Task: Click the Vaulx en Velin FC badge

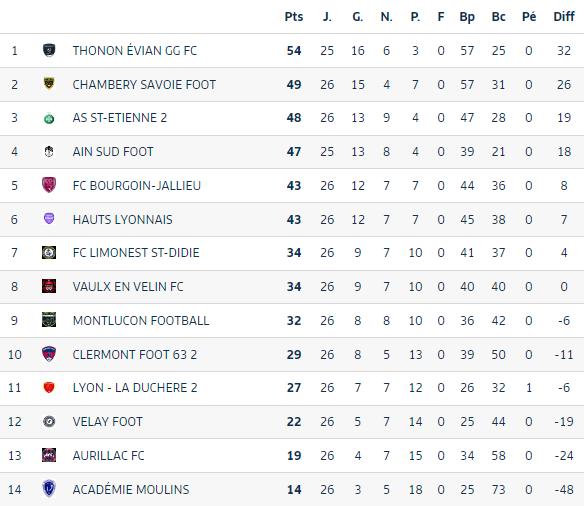Action: pos(49,287)
